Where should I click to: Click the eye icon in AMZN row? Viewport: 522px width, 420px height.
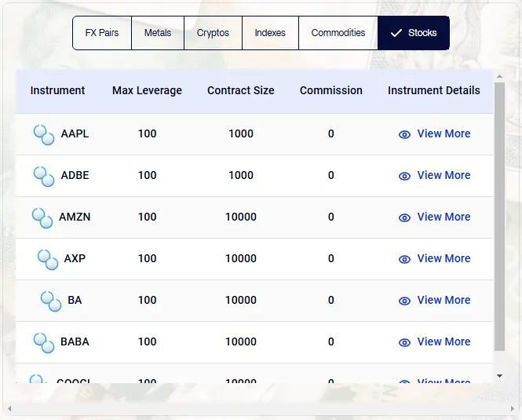404,217
